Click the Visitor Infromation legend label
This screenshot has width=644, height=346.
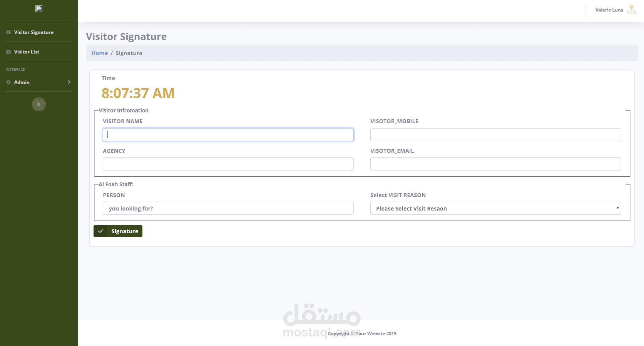pos(124,110)
